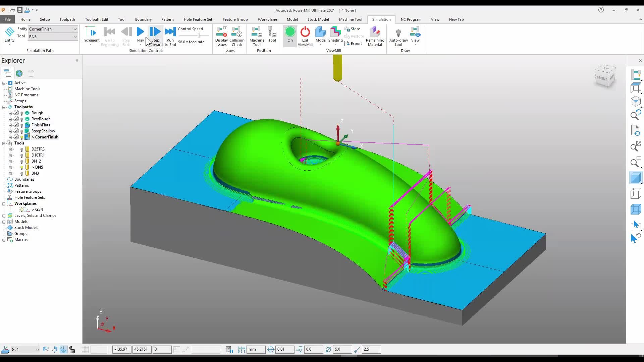Select the Stock Models tree item

point(26,228)
